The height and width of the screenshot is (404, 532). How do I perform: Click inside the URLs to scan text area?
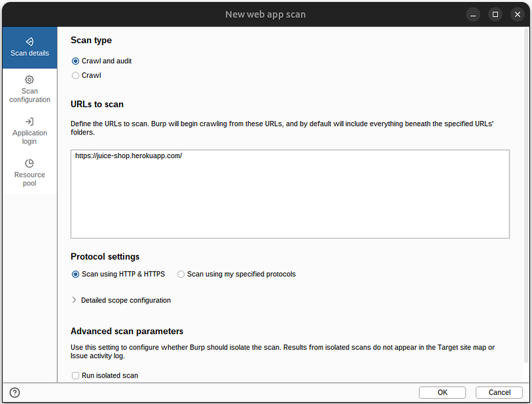(290, 194)
